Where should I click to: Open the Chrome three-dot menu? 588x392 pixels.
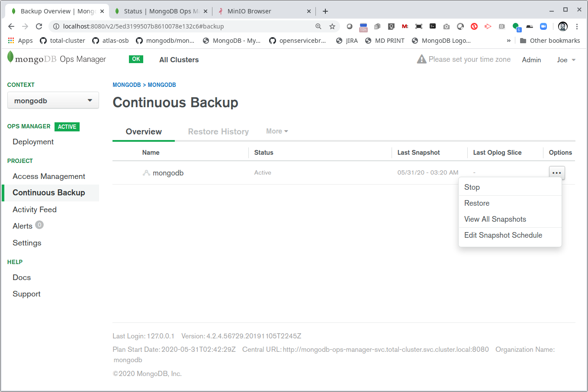pos(577,26)
